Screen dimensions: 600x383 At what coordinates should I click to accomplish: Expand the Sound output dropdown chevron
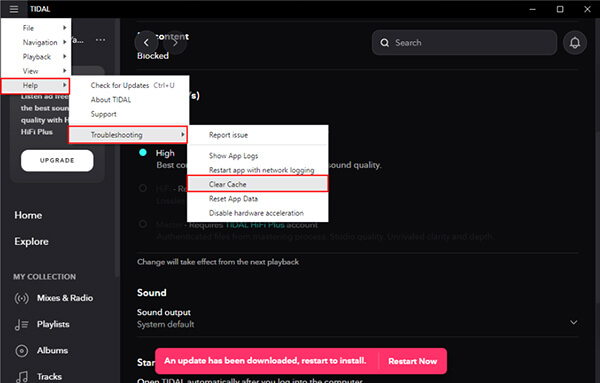click(574, 322)
